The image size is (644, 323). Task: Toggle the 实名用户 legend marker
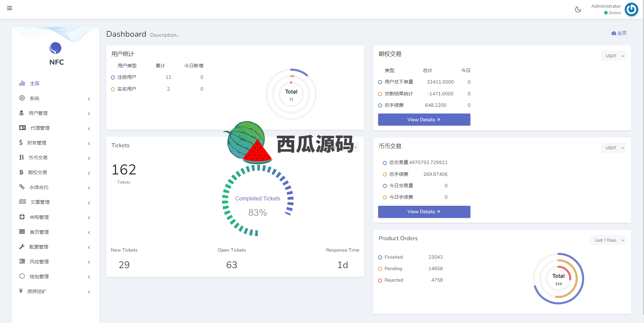pos(113,89)
